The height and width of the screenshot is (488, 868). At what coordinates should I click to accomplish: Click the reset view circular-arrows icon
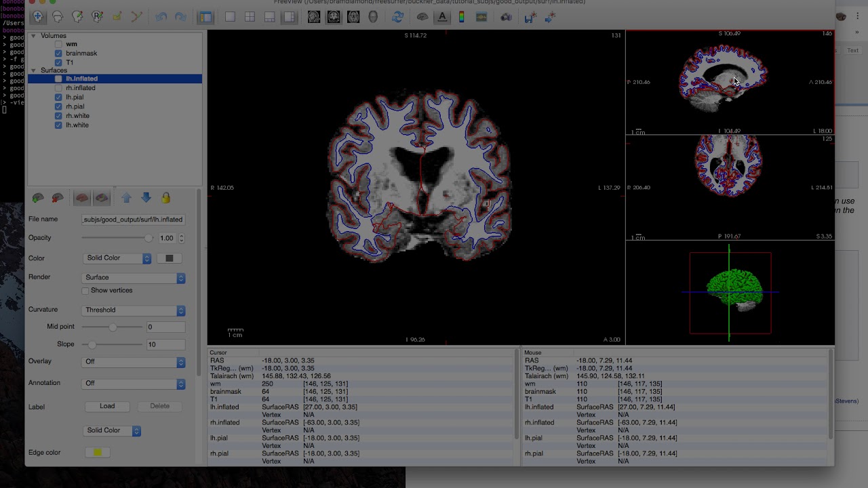click(398, 17)
